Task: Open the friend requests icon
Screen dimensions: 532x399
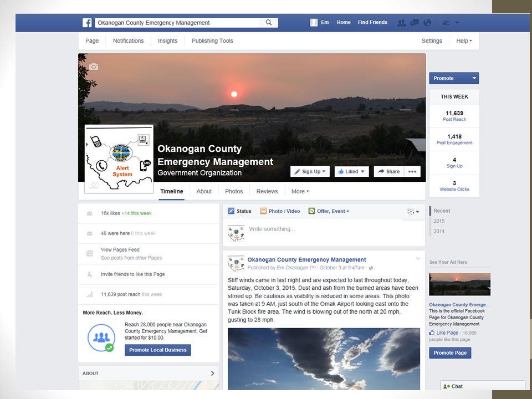Action: [401, 23]
